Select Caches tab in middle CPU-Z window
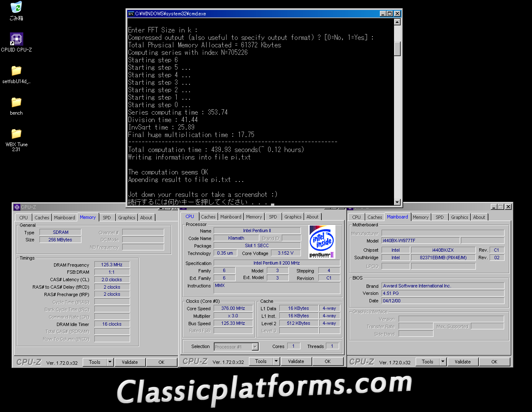 [x=208, y=217]
